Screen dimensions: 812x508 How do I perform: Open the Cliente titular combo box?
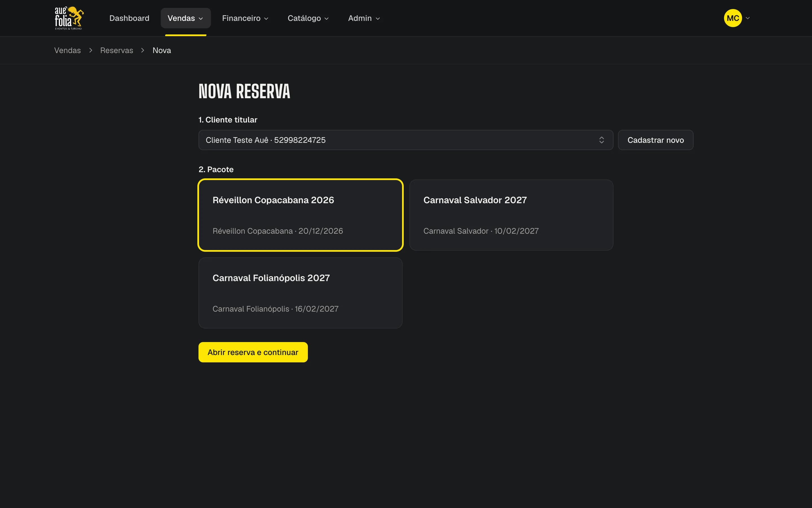tap(406, 140)
